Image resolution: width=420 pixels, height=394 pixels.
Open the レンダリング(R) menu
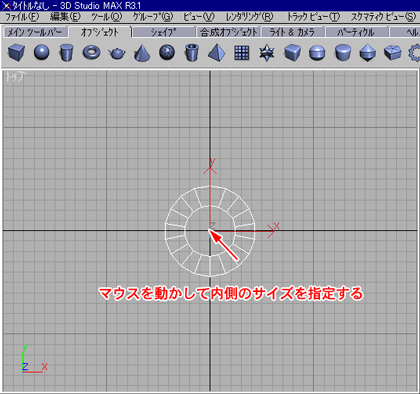pos(249,16)
